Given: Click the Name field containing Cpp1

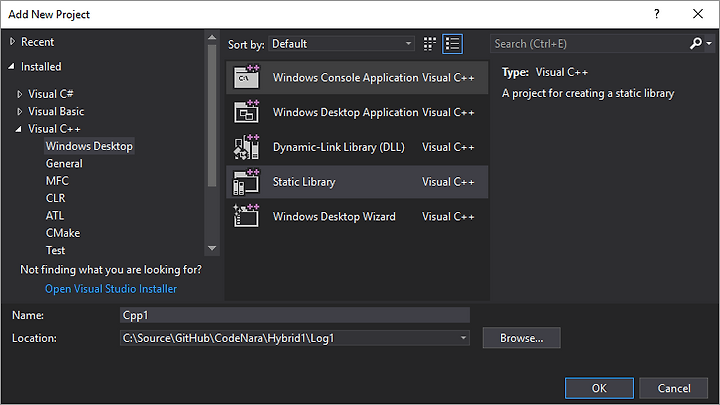Looking at the screenshot, I should coord(295,315).
